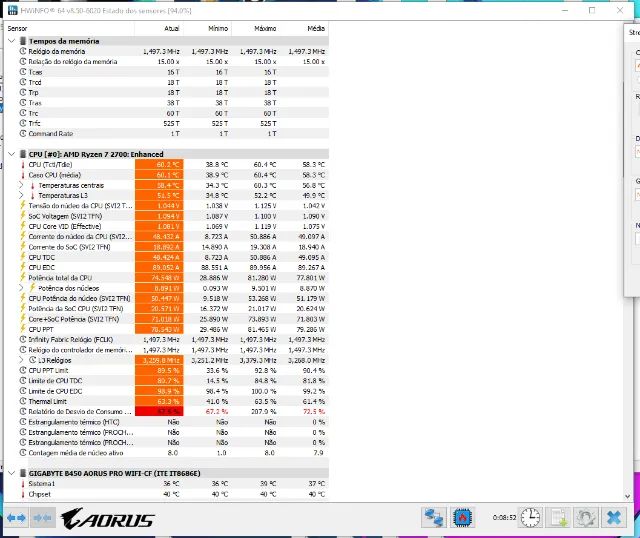The width and height of the screenshot is (640, 538).
Task: Expand the Potência dos núcleos row
Action: point(21,288)
